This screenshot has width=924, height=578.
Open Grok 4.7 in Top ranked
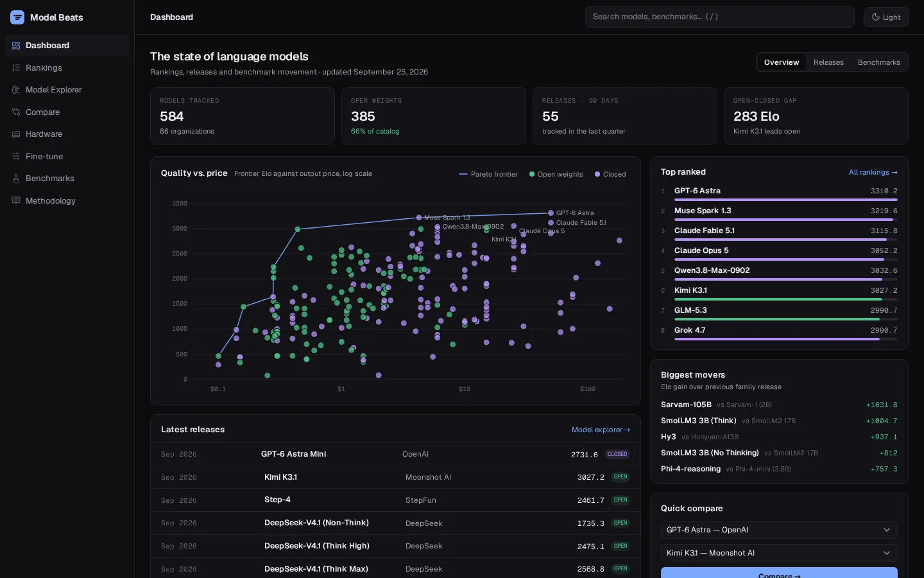(779, 332)
